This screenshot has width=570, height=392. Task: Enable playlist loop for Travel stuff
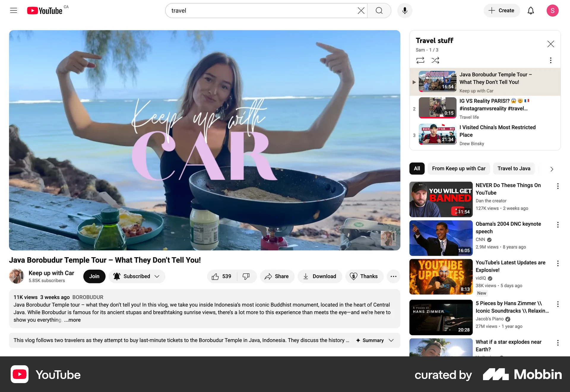(420, 60)
